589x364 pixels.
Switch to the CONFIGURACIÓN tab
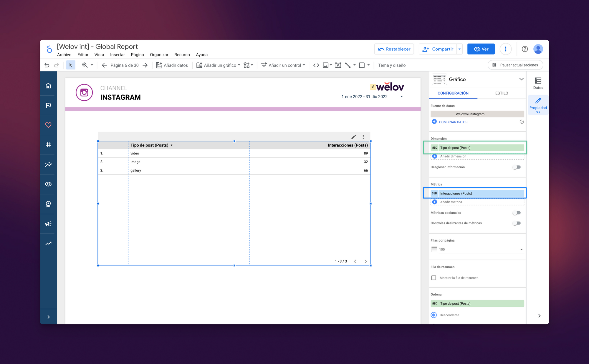(x=453, y=93)
